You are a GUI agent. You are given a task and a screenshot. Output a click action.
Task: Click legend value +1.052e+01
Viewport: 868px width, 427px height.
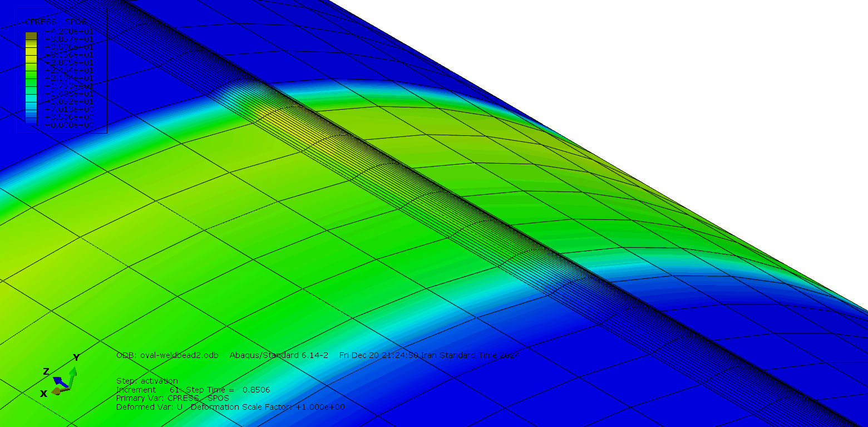point(69,101)
